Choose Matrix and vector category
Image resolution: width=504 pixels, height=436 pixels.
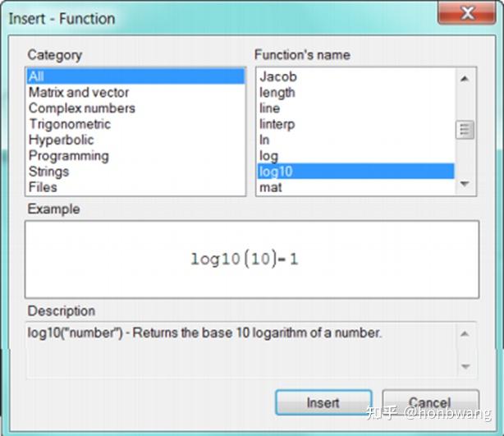(78, 92)
